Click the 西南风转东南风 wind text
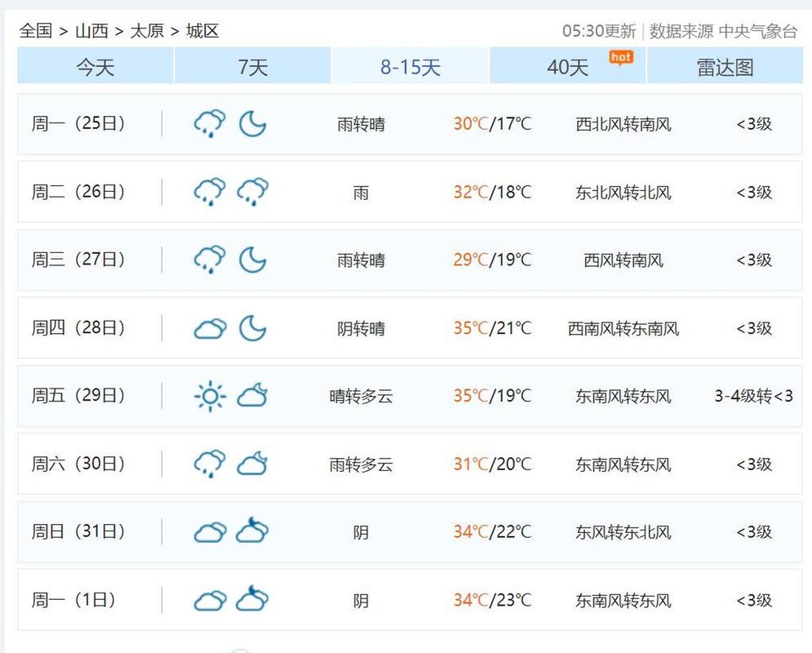This screenshot has height=653, width=812. tap(623, 328)
